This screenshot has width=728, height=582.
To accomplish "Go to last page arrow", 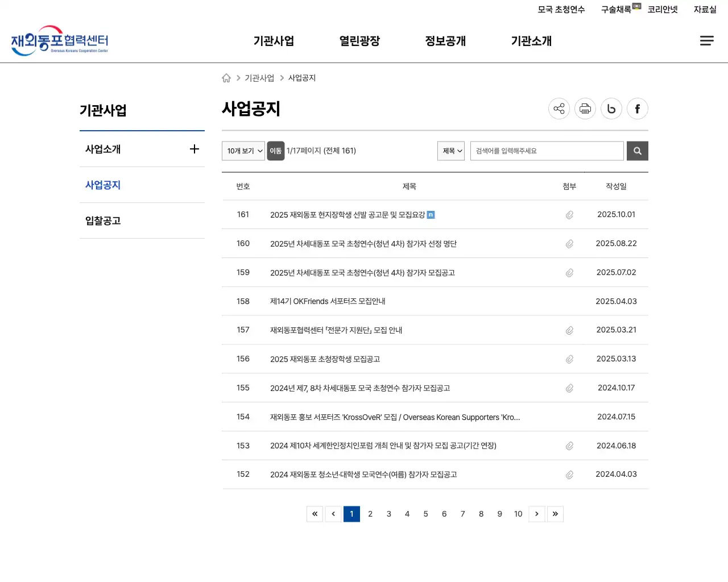I will point(555,514).
